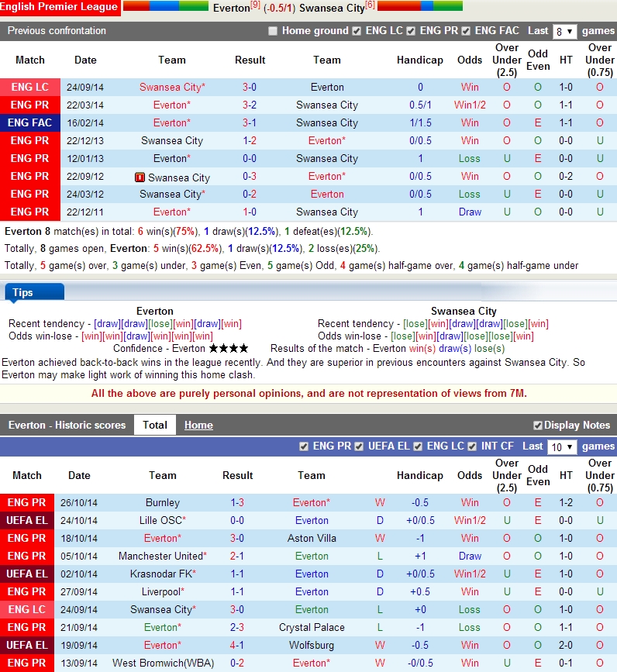Click Krasnodar FK* team name
Viewport: 617px width, 672px height.
click(163, 574)
